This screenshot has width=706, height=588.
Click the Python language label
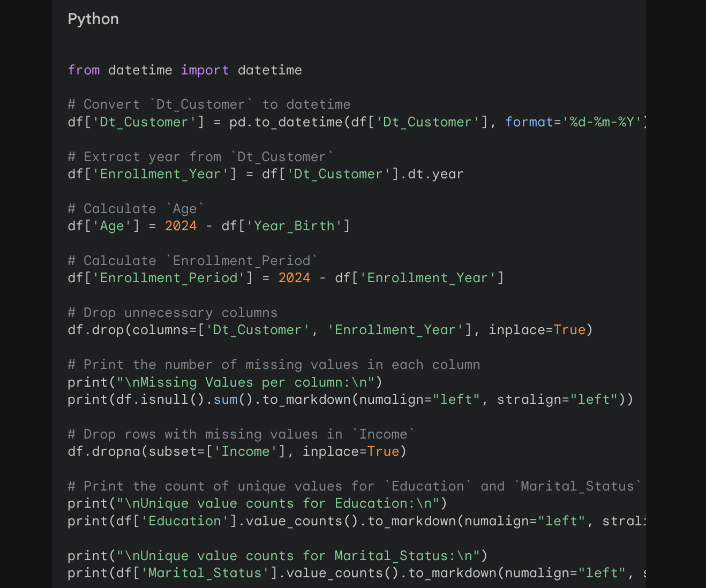tap(93, 19)
